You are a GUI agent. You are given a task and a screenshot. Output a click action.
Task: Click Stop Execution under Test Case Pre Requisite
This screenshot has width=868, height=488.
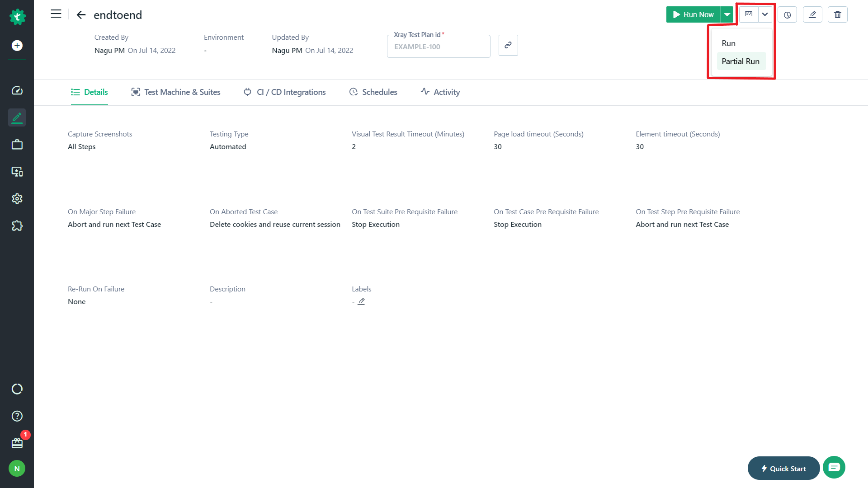click(x=518, y=225)
